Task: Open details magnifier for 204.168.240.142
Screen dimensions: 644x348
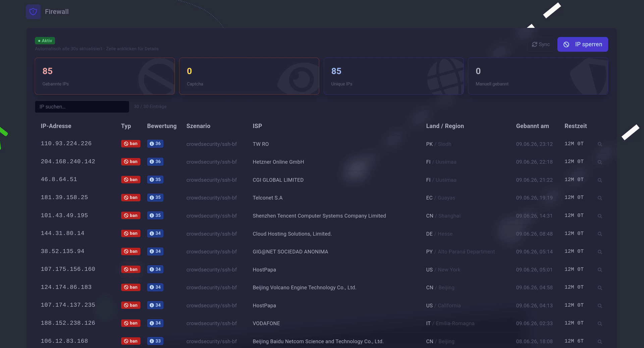Action: click(600, 162)
